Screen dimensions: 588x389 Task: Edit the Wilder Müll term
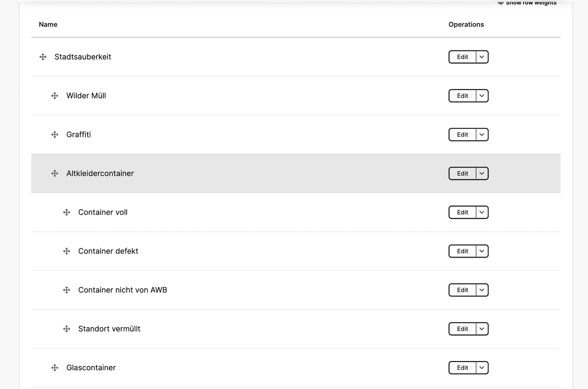(x=462, y=96)
